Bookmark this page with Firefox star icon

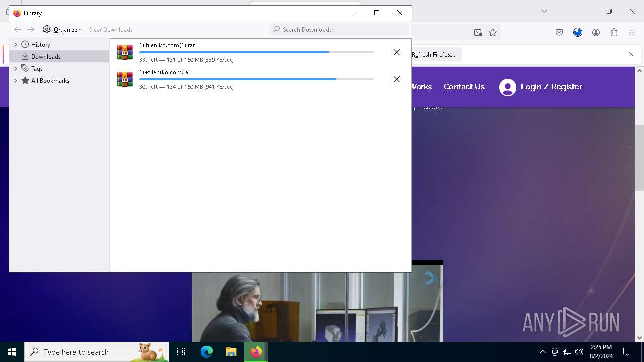(493, 32)
